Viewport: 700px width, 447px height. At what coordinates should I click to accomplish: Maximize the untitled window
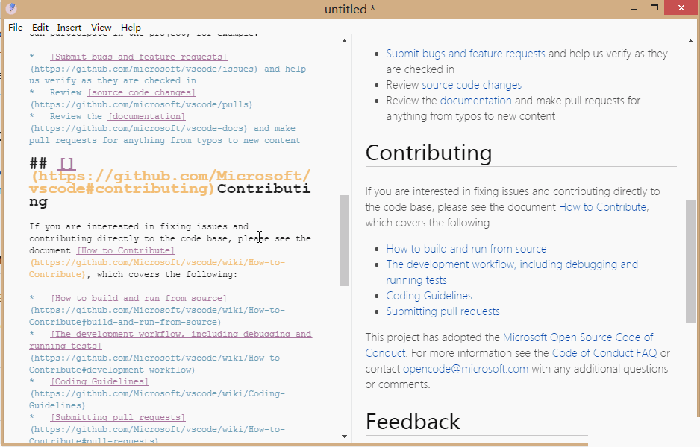tap(654, 7)
